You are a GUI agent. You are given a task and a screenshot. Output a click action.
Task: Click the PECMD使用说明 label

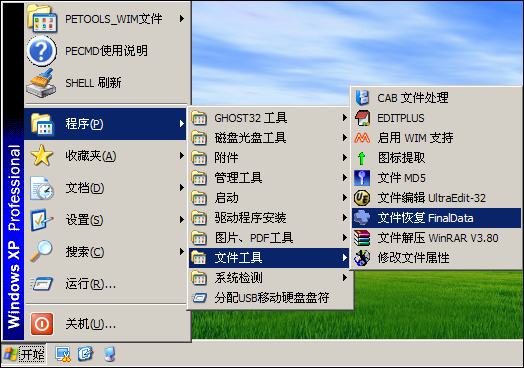106,51
